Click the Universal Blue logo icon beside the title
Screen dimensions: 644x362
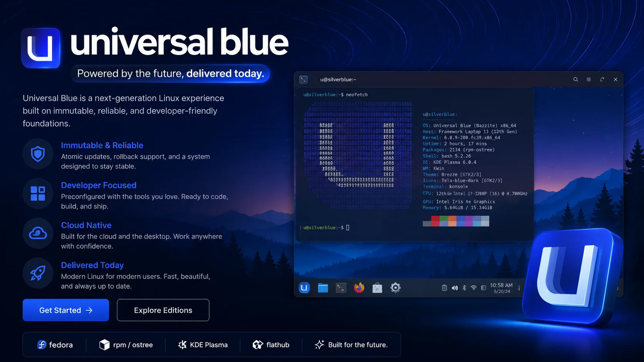[40, 48]
